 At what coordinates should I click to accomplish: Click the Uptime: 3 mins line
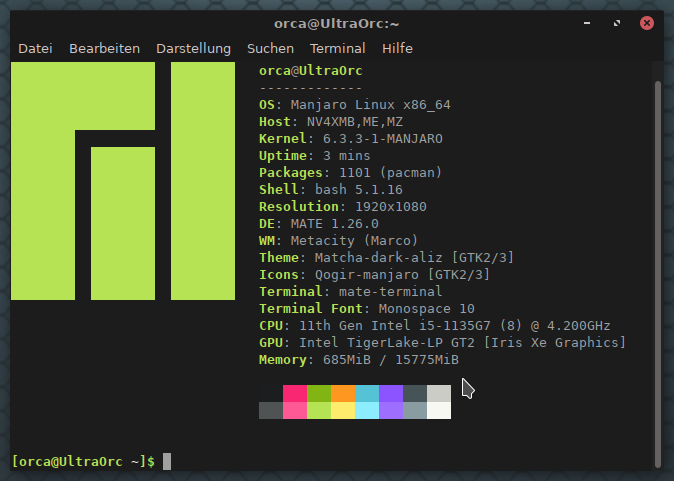click(315, 156)
